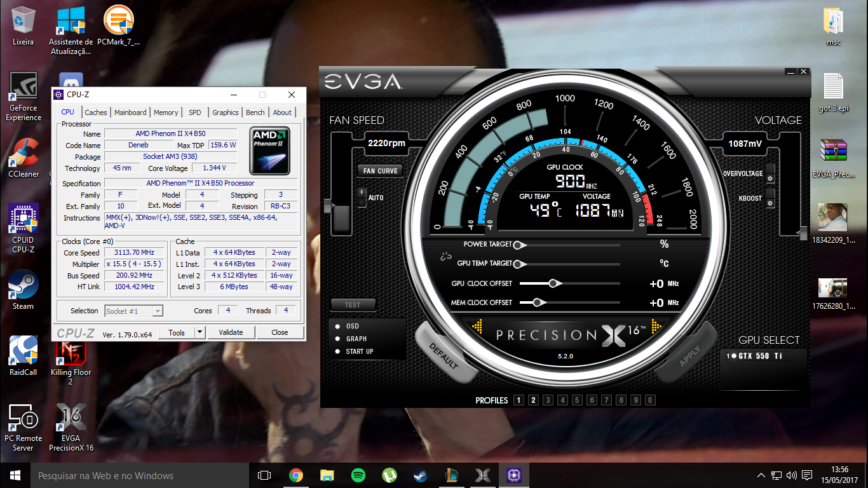
Task: Launch the RaidCall desktop shortcut
Action: pos(24,356)
